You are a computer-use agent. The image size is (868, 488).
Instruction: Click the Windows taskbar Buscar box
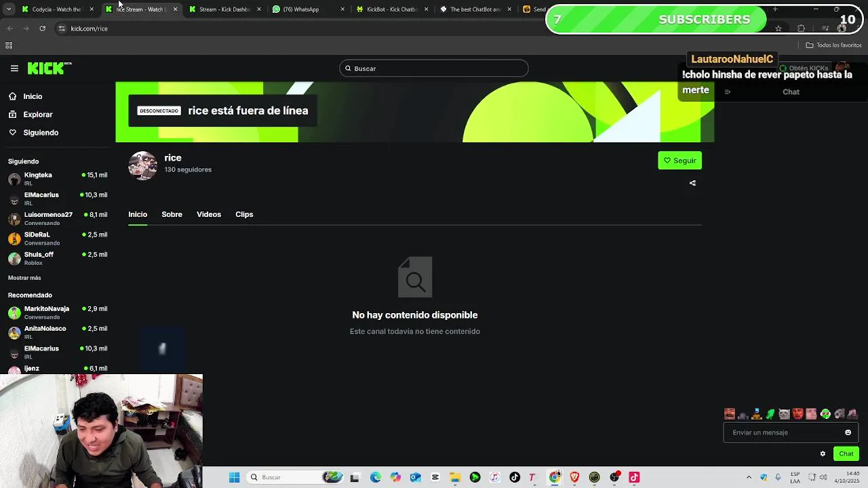coord(295,477)
